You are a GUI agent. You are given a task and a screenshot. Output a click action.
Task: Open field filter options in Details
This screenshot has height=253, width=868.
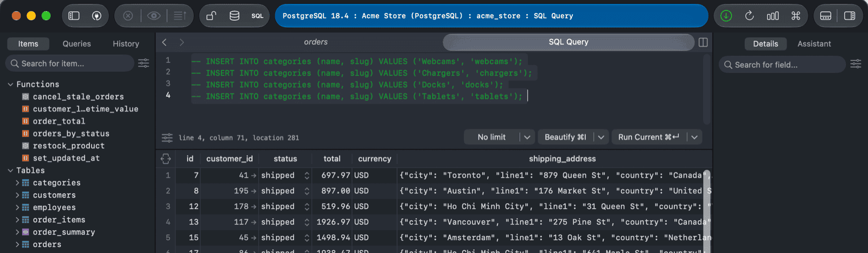pos(856,64)
